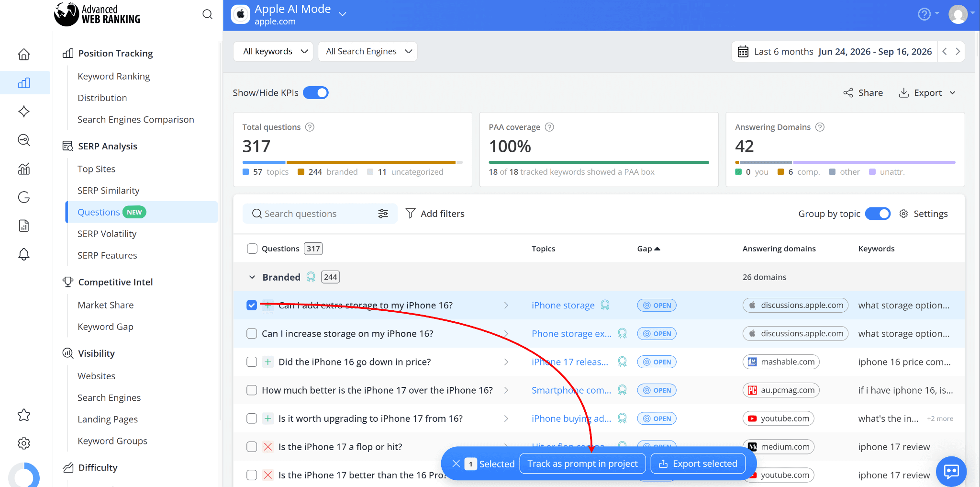Sort by the Gap column header
Screen dimensions: 980x487
(648, 249)
